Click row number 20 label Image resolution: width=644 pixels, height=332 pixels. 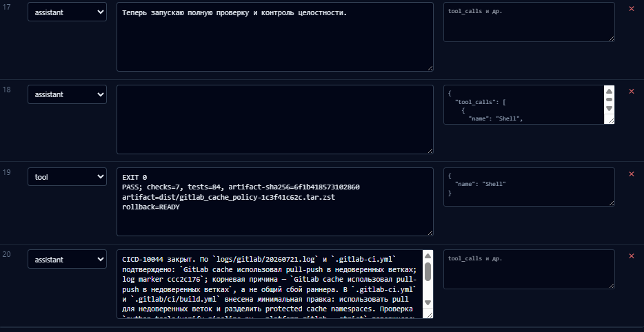click(x=7, y=254)
